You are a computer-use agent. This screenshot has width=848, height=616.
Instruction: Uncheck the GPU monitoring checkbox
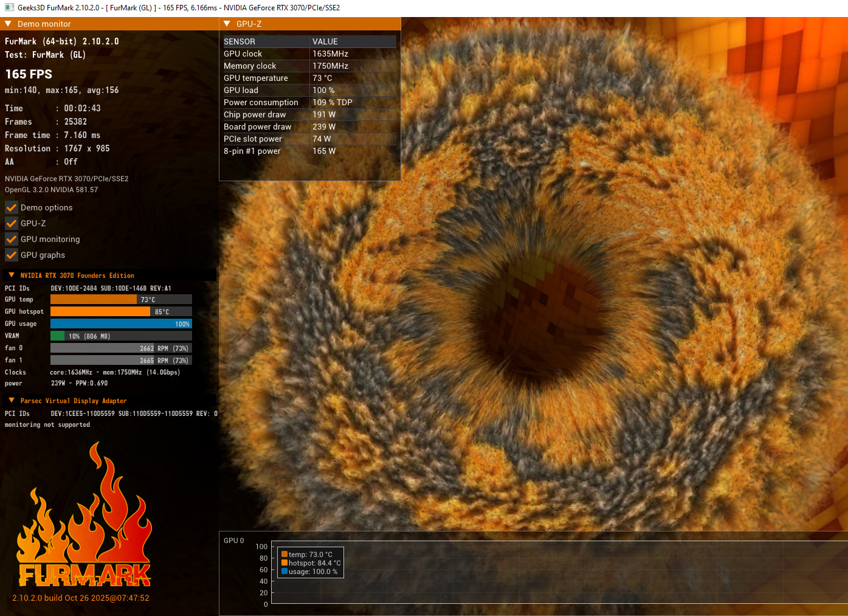pyautogui.click(x=12, y=239)
